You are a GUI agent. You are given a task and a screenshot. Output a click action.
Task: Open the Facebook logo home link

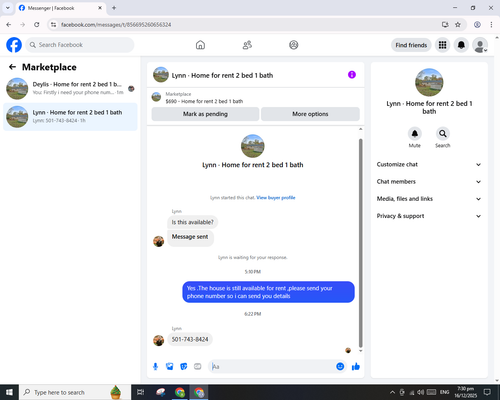[x=14, y=45]
